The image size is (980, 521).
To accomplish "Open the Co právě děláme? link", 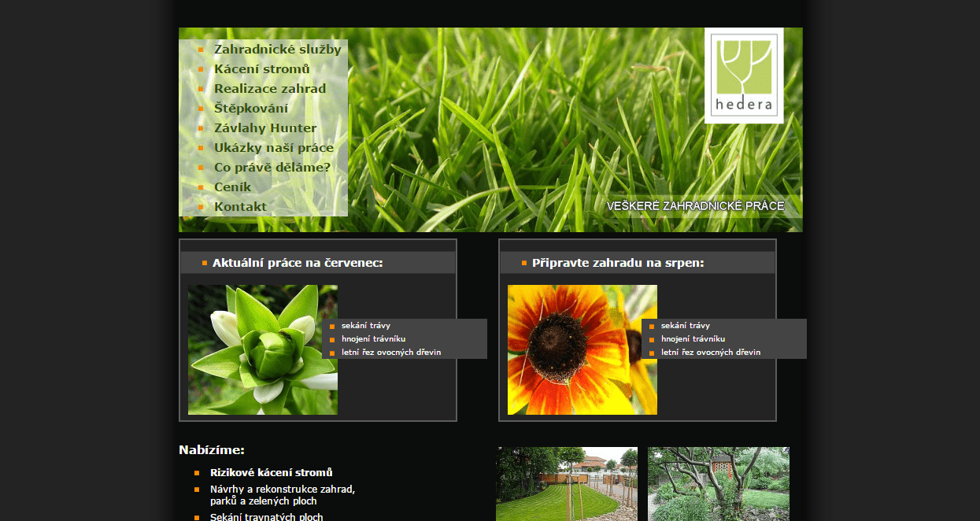I will pyautogui.click(x=272, y=168).
